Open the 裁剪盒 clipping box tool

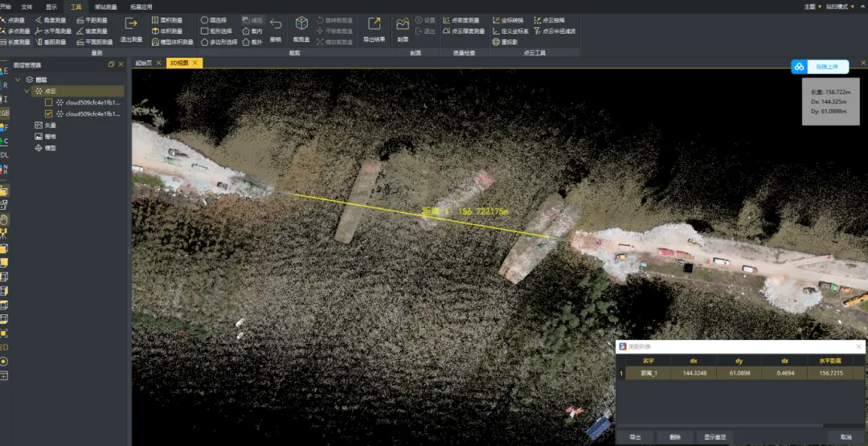click(301, 24)
